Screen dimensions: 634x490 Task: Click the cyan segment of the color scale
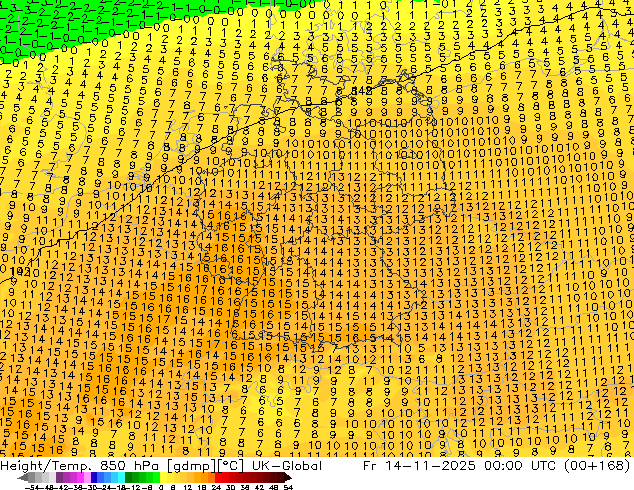(121, 477)
